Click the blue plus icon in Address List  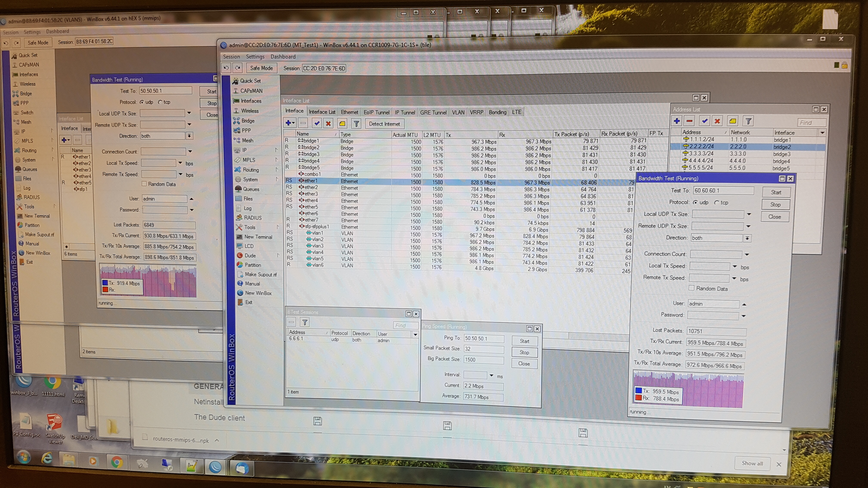coord(677,121)
